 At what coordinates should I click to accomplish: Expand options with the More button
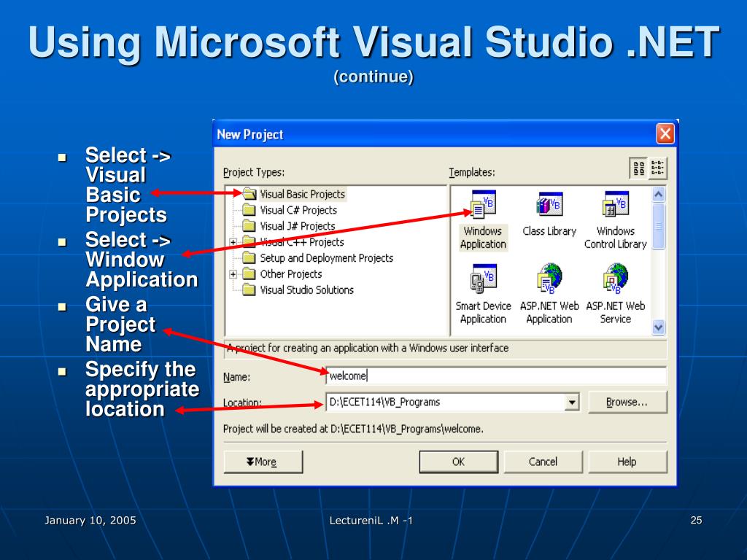tap(263, 462)
